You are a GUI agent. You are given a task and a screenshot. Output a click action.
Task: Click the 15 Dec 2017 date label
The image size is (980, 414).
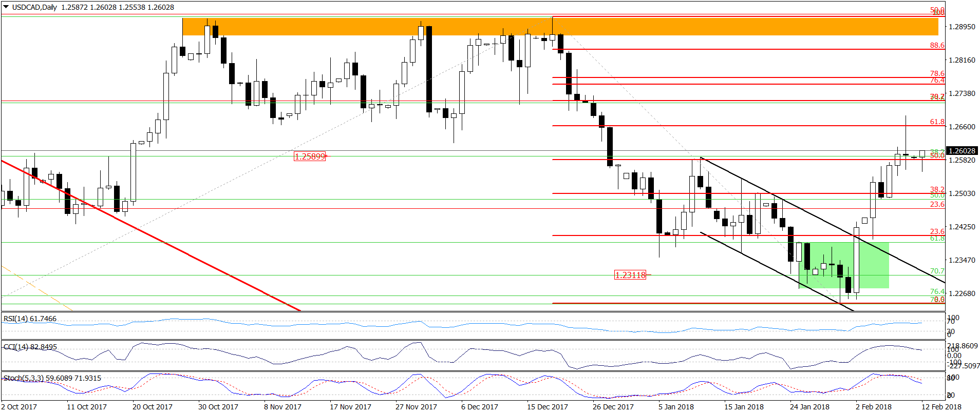pyautogui.click(x=548, y=407)
